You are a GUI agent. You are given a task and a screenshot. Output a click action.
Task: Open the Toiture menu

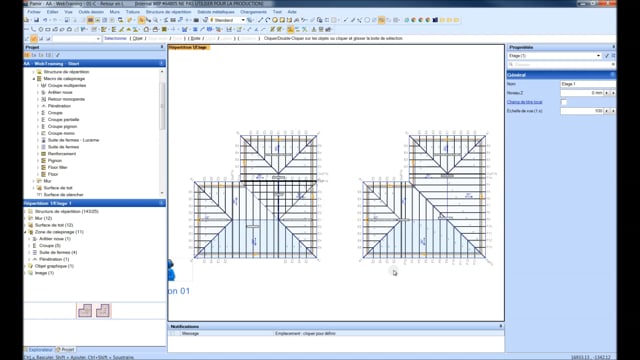(133, 12)
